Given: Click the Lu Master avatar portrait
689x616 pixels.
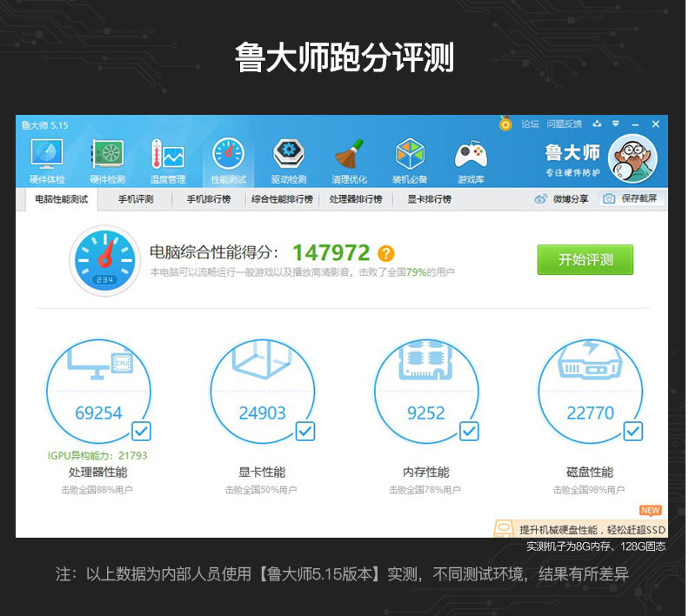Looking at the screenshot, I should click(x=632, y=158).
